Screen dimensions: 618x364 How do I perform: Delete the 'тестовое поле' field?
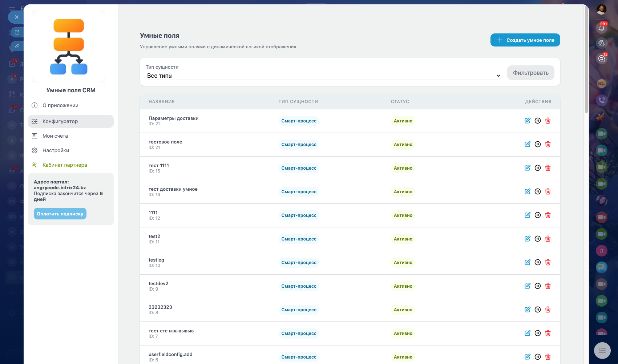[548, 144]
